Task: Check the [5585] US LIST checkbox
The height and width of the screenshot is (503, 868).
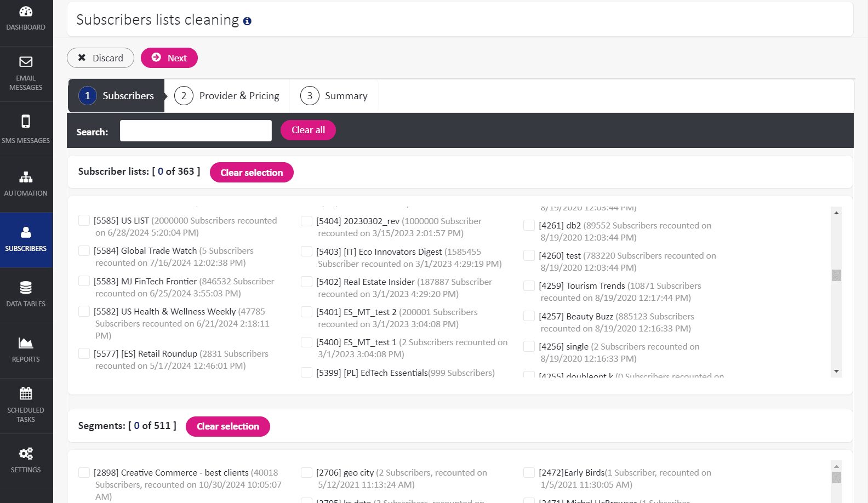Action: 84,220
